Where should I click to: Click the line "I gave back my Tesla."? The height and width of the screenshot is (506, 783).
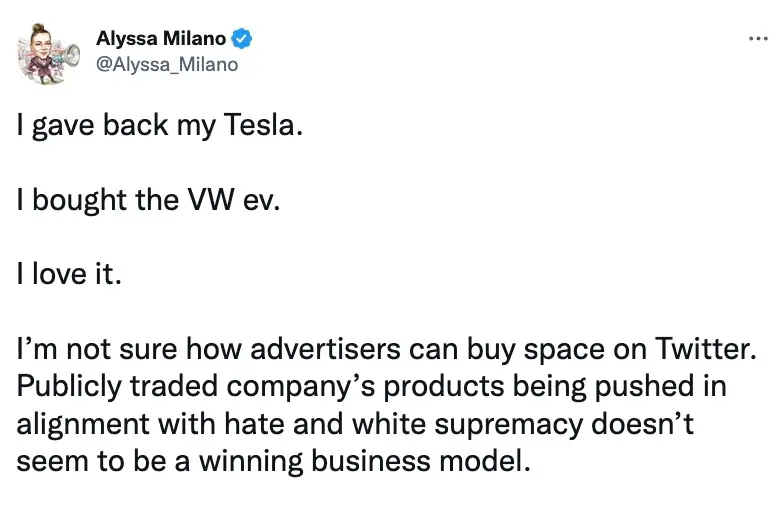158,130
